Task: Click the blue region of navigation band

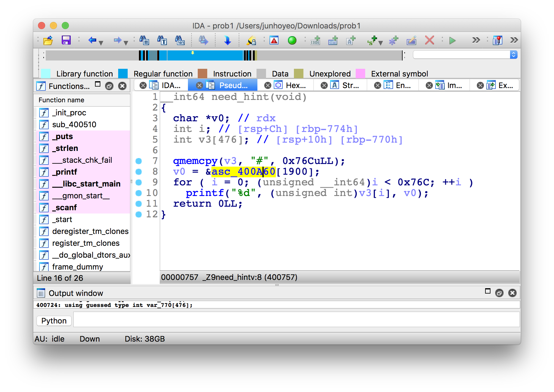Action: (205, 55)
